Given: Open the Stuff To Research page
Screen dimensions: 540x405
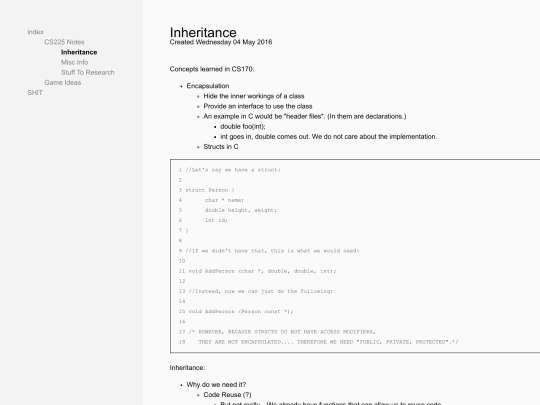Looking at the screenshot, I should (87, 72).
